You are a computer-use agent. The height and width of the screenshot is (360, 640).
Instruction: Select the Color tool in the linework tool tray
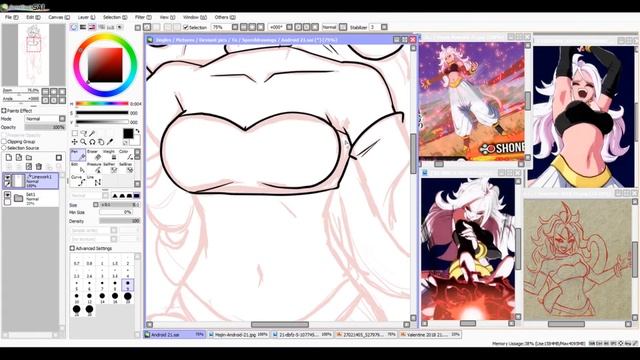pos(126,155)
